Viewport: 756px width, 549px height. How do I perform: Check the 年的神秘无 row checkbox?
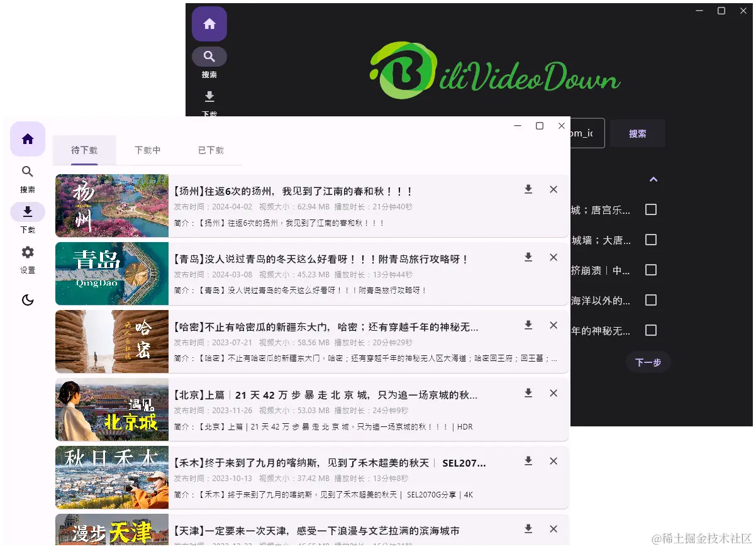coord(651,330)
